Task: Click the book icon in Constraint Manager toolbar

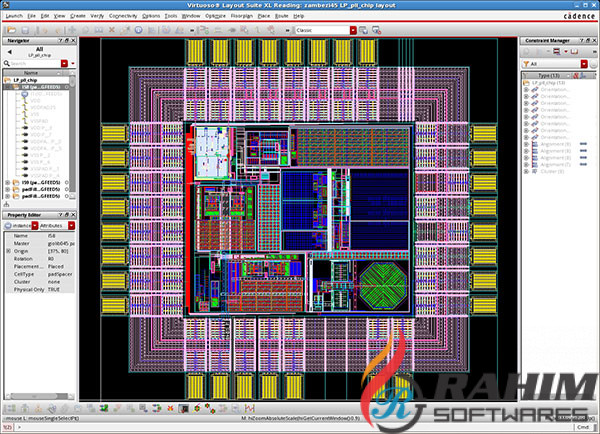Action: tap(574, 52)
